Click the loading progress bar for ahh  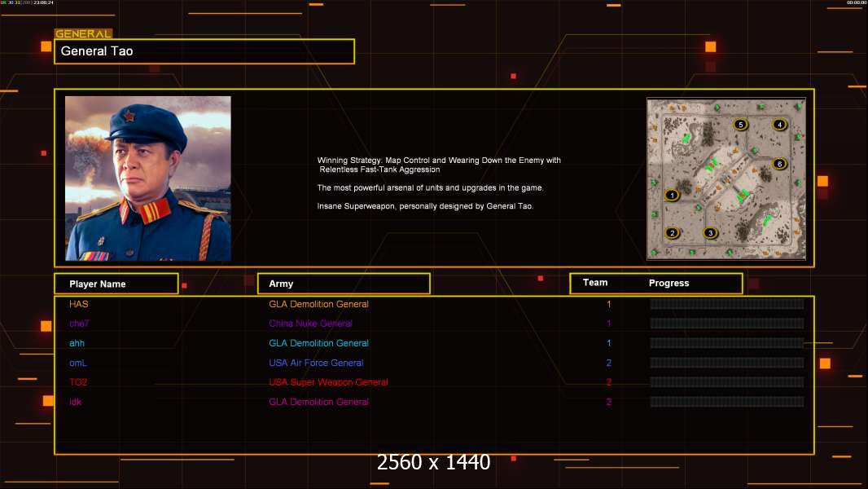coord(727,343)
